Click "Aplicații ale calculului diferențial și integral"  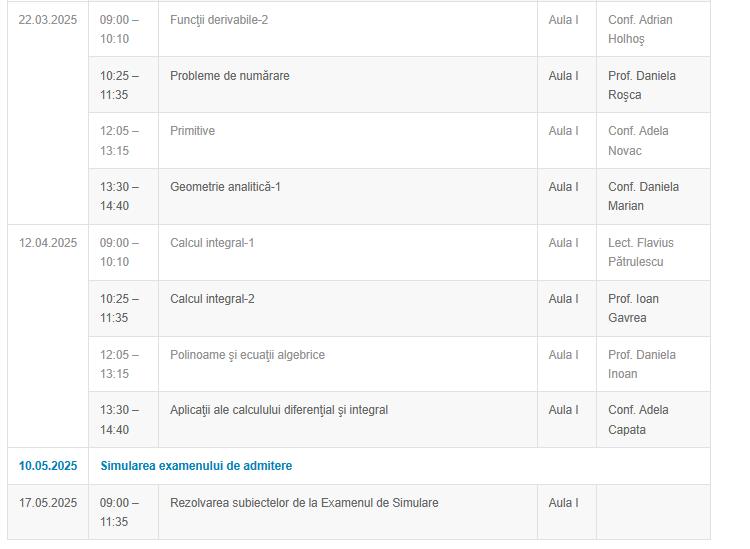pyautogui.click(x=279, y=410)
